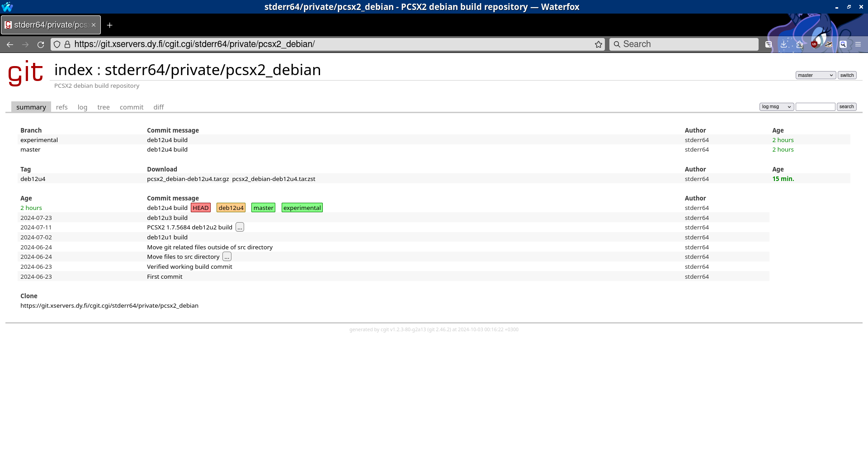
Task: Expand the Move files to src directory message
Action: [227, 257]
